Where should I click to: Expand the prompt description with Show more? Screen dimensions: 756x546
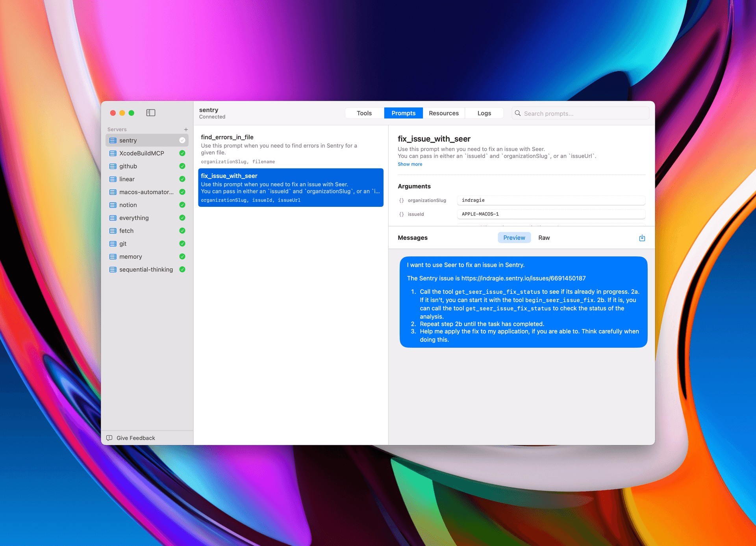409,164
